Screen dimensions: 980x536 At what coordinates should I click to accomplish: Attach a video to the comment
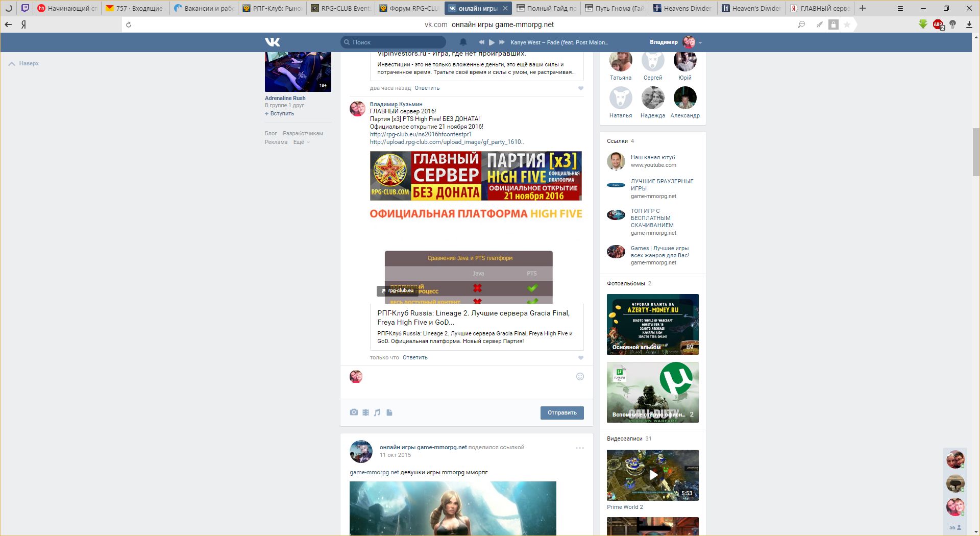[x=365, y=412]
